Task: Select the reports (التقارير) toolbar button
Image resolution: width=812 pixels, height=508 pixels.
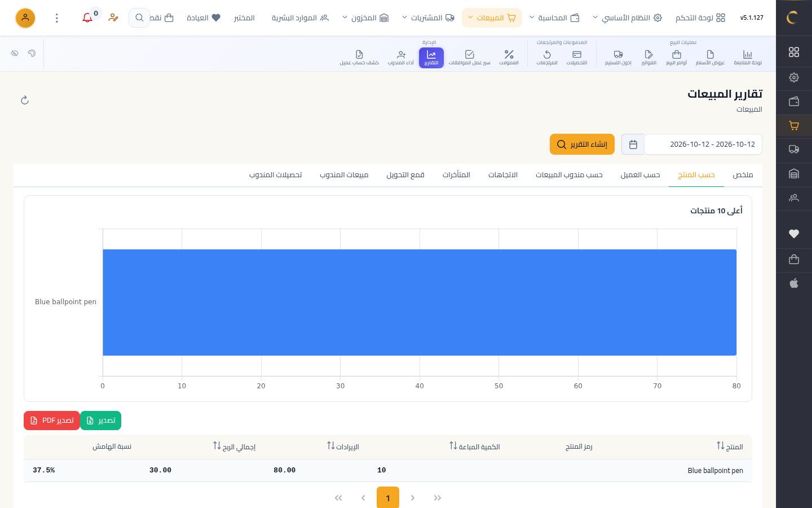Action: [x=431, y=58]
